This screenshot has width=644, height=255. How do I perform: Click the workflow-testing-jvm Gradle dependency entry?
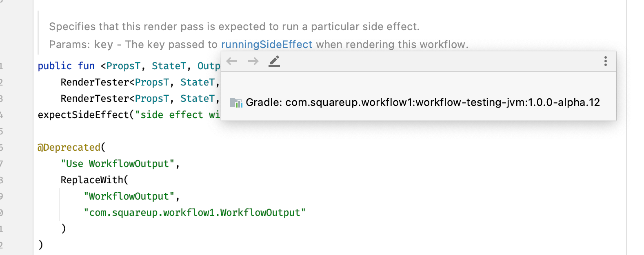coord(423,102)
